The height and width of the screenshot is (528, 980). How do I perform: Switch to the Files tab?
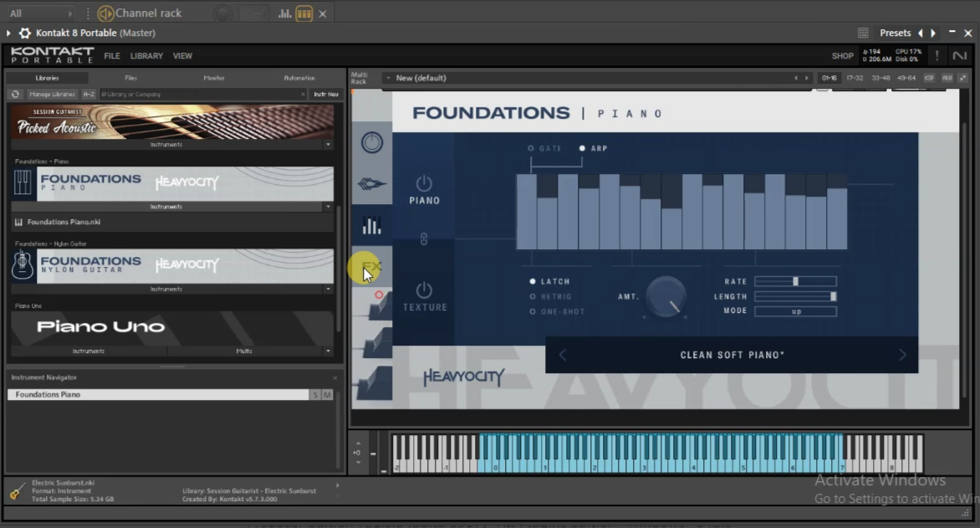(x=130, y=78)
